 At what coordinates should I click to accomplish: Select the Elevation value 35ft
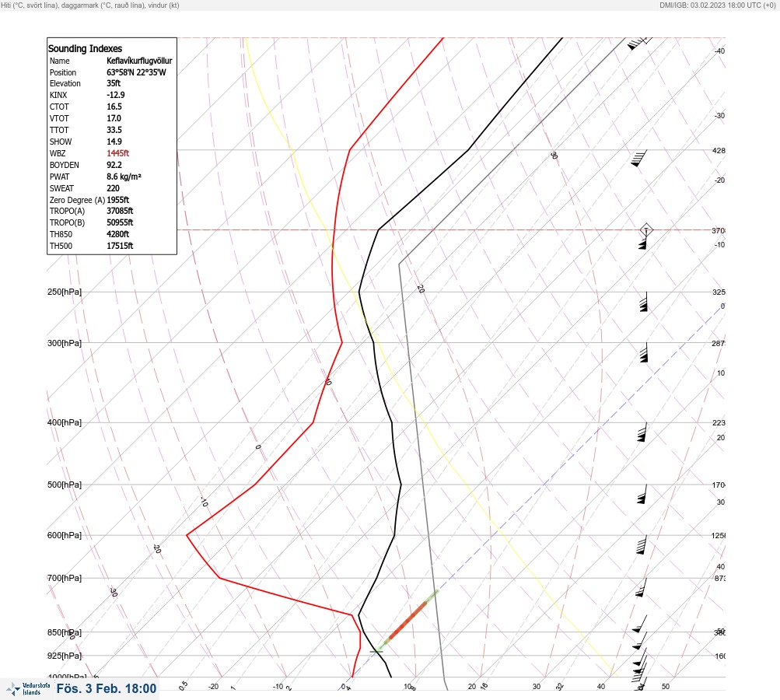[114, 83]
